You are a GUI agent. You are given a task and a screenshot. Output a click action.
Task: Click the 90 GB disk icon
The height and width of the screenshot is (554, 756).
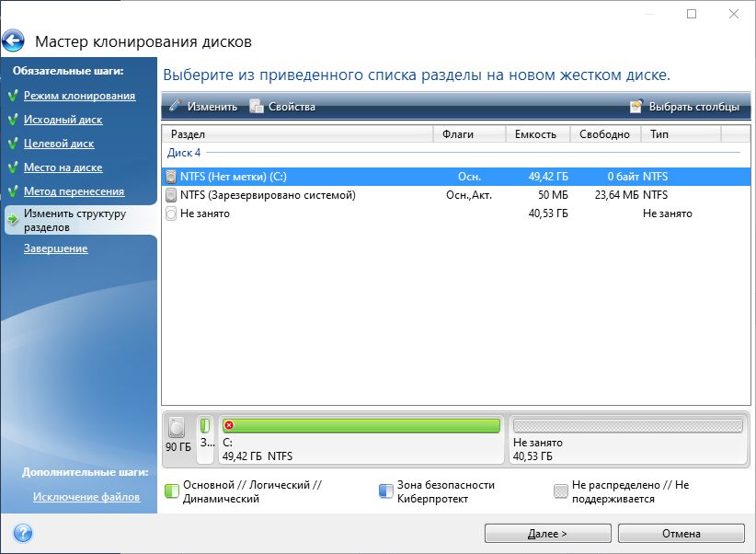click(x=178, y=427)
